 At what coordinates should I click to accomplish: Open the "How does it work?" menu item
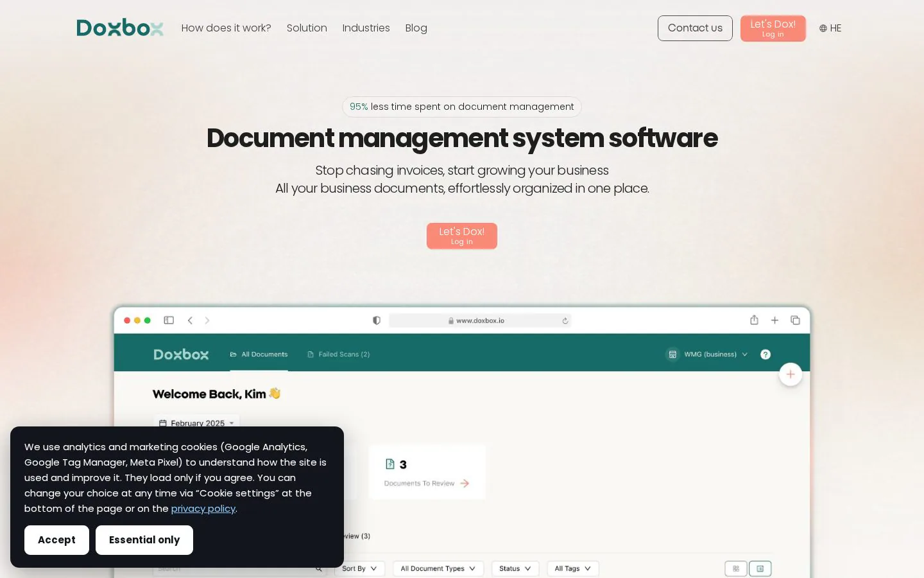click(x=226, y=28)
